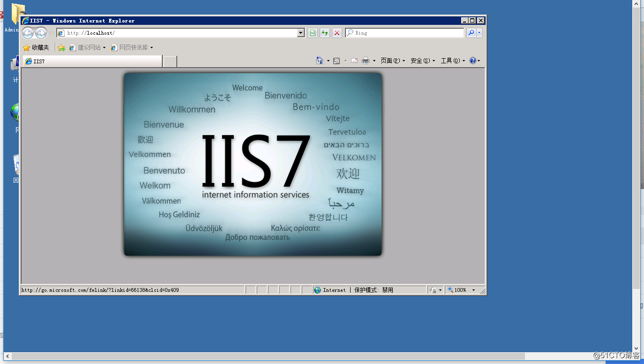The width and height of the screenshot is (644, 364).
Task: Open search provider dropdown arrow
Action: tap(479, 33)
